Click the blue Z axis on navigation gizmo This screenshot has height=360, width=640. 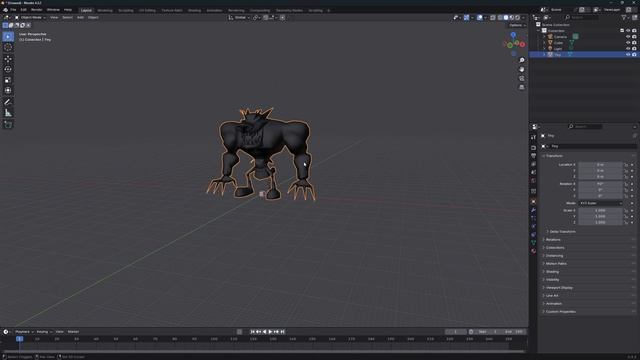coord(513,35)
